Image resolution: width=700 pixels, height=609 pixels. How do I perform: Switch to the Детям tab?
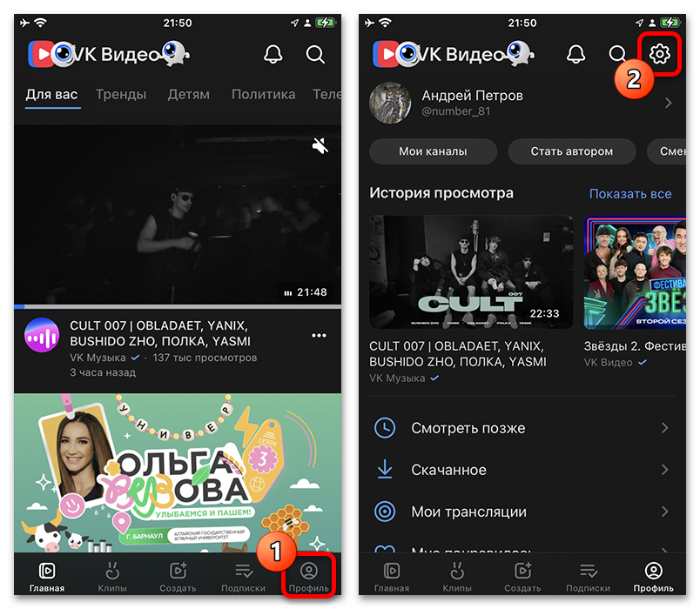pos(188,95)
